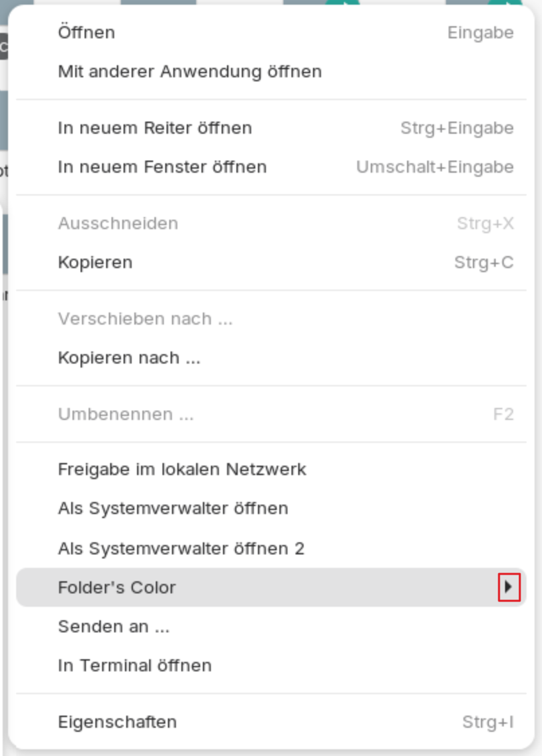Screen dimensions: 542x756
Task: Select In neuem Reiter öffnen
Action: coord(155,128)
